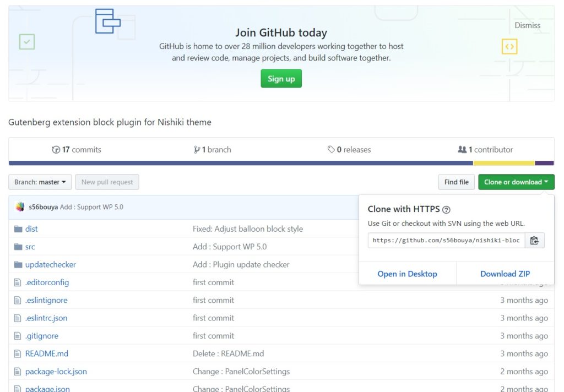This screenshot has width=564, height=392.
Task: Click '3 months ago' in .eslintignore row
Action: tap(524, 300)
